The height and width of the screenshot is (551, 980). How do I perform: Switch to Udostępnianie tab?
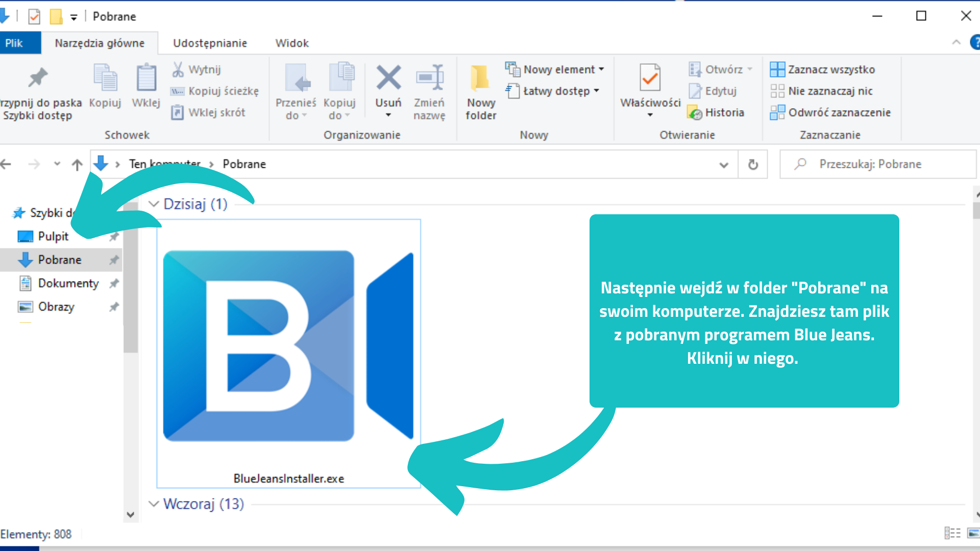click(x=210, y=43)
